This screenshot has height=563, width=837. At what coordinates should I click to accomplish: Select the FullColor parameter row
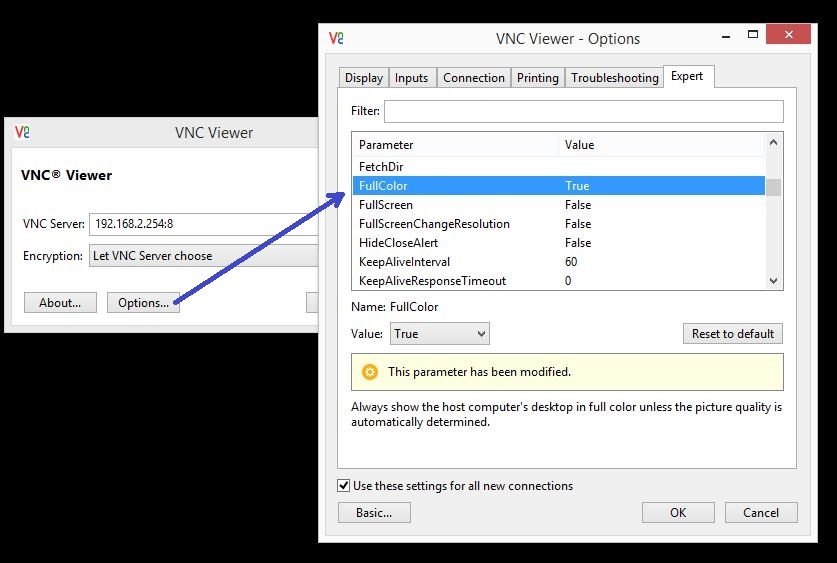559,186
